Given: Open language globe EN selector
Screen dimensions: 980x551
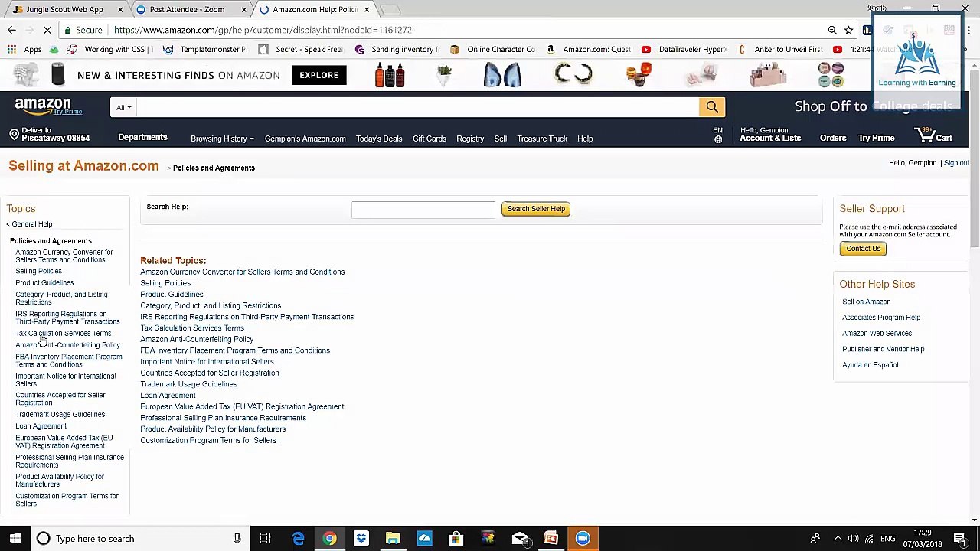Looking at the screenshot, I should [x=718, y=135].
